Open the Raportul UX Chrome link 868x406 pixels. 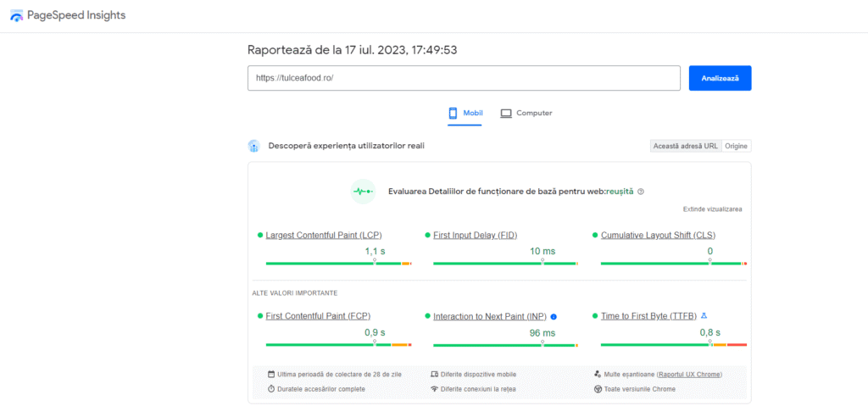pyautogui.click(x=690, y=375)
